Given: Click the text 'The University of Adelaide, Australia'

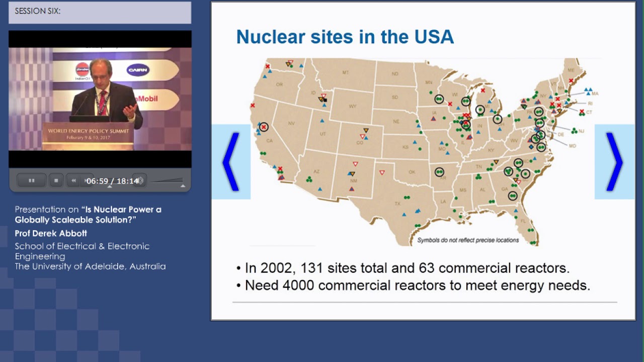Looking at the screenshot, I should coord(90,266).
